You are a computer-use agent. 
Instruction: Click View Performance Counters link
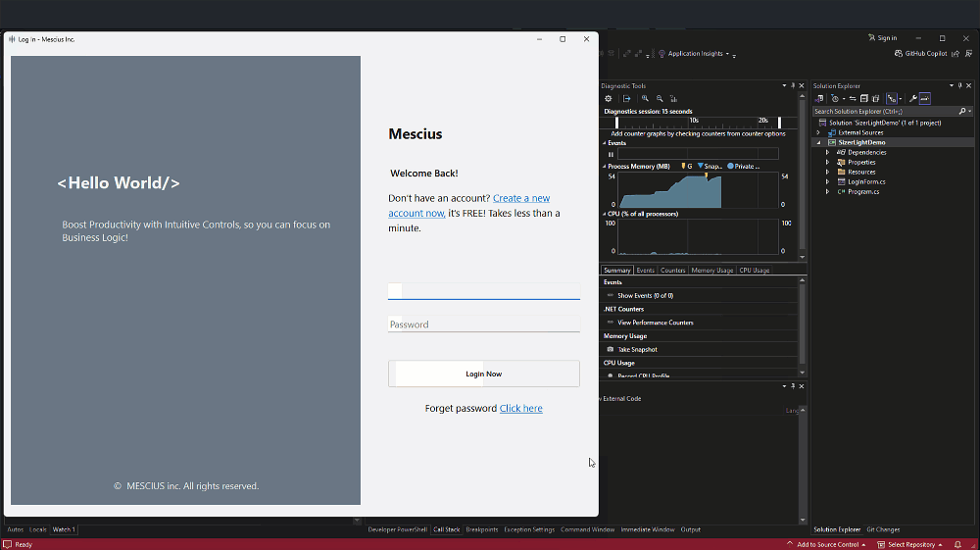click(x=655, y=323)
